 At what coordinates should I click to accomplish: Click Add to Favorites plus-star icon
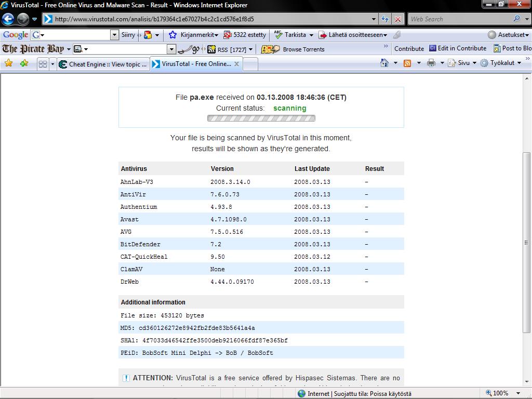[24, 63]
